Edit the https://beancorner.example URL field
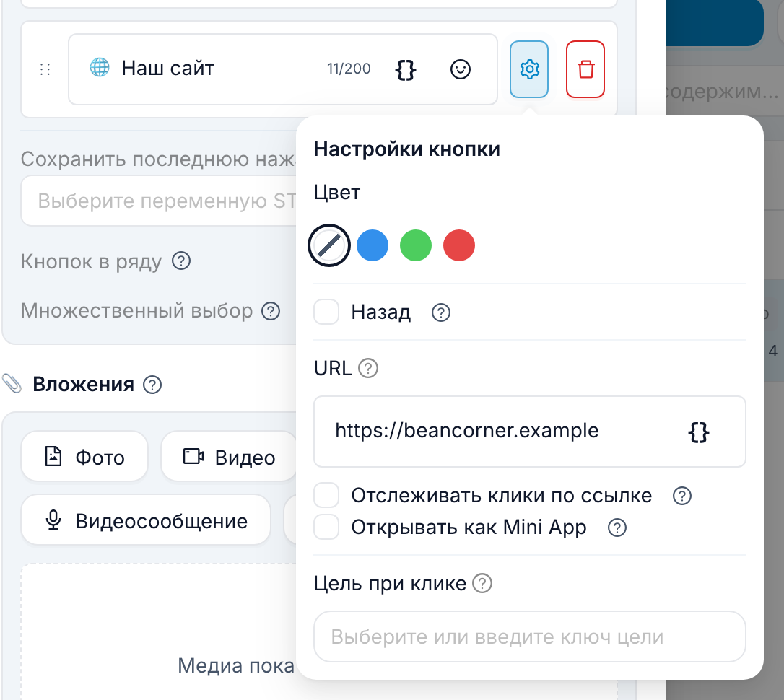This screenshot has height=700, width=784. [529, 432]
